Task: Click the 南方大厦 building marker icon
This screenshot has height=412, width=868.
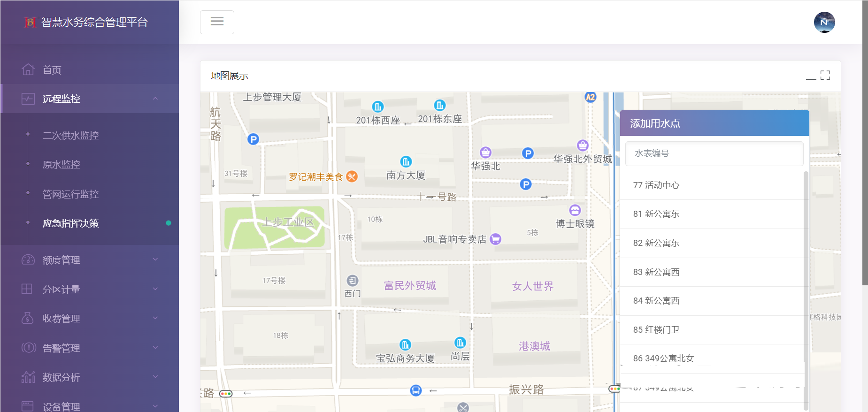Action: 406,162
